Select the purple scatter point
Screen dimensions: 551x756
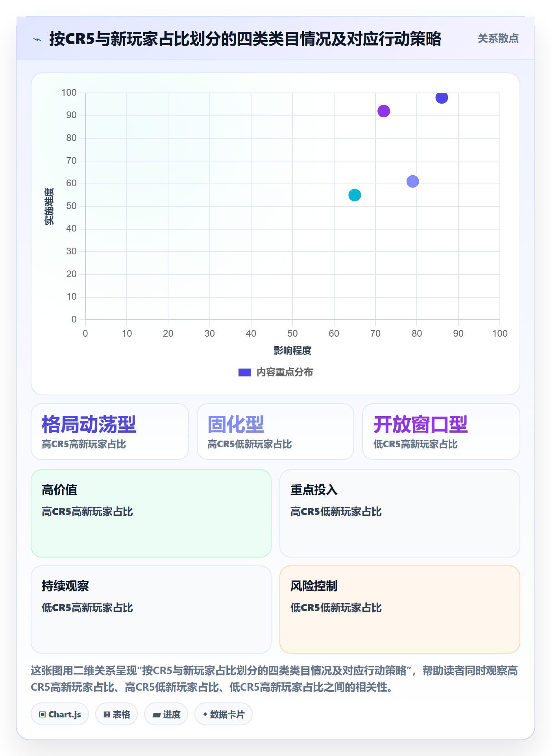(x=384, y=111)
